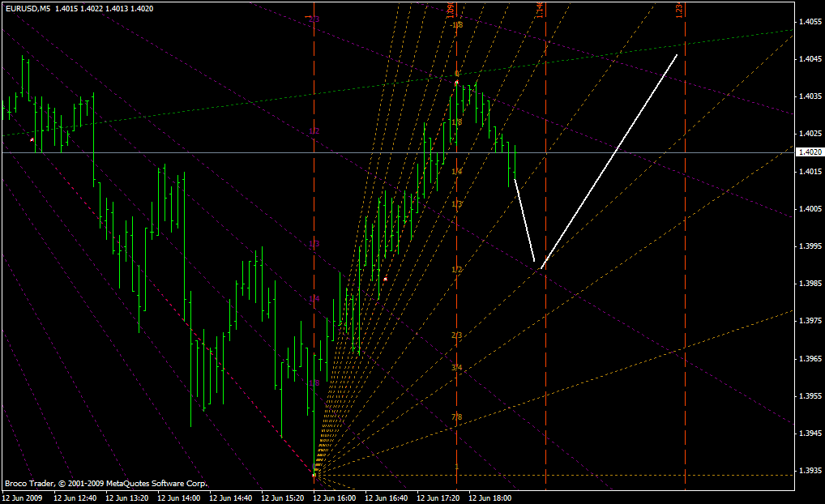
Task: Select the orange 1/8 fan level label
Action: pos(457,122)
